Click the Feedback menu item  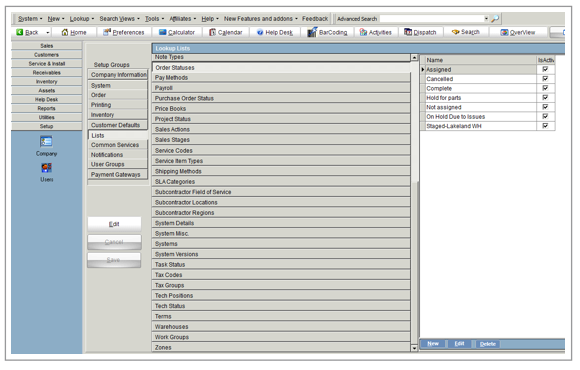[x=315, y=18]
